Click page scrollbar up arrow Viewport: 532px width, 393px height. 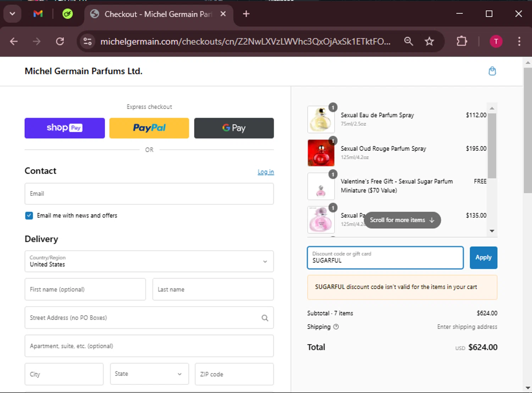528,62
